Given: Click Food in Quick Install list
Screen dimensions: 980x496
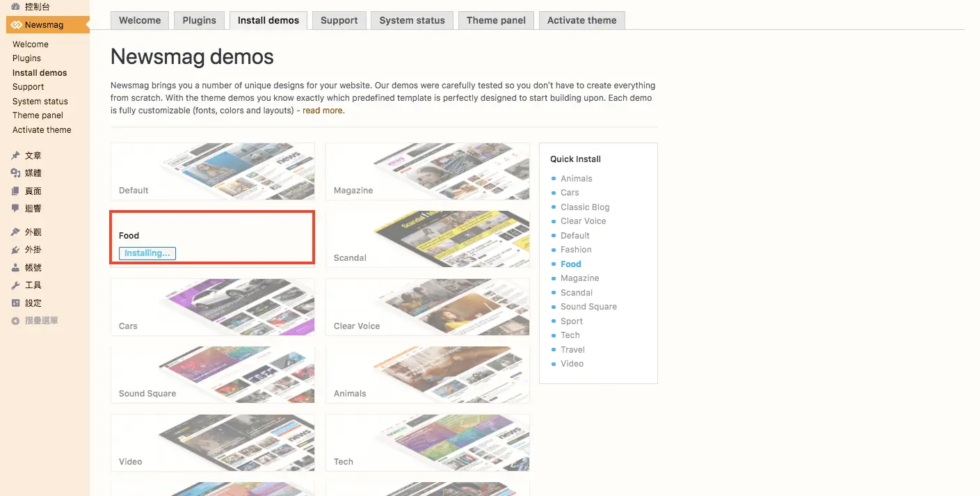Looking at the screenshot, I should coord(571,264).
